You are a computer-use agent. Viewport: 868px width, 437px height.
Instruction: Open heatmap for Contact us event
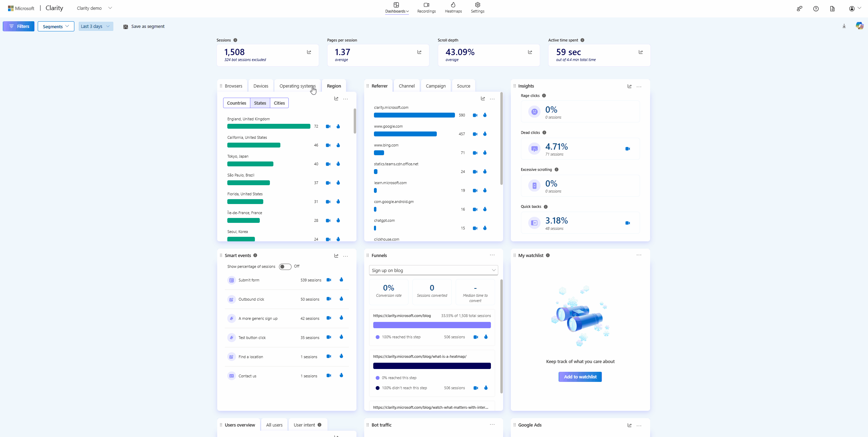pos(341,375)
